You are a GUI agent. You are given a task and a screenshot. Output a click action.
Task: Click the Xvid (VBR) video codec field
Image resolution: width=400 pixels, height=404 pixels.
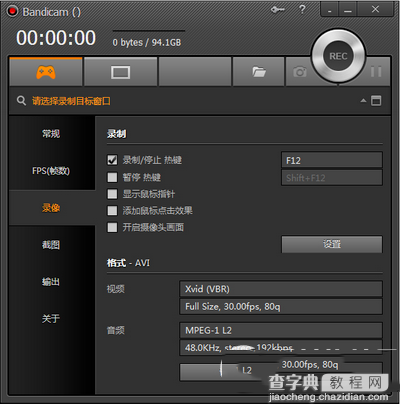tap(281, 289)
